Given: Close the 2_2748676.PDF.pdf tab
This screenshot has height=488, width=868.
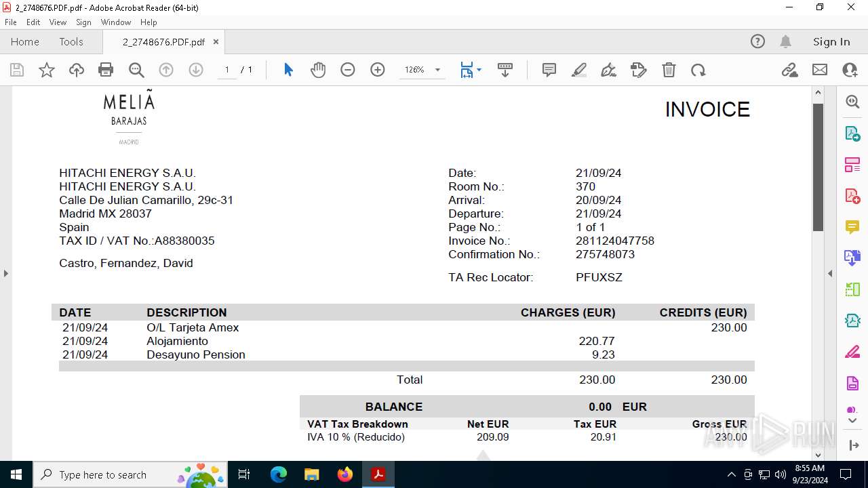Looking at the screenshot, I should [x=216, y=41].
